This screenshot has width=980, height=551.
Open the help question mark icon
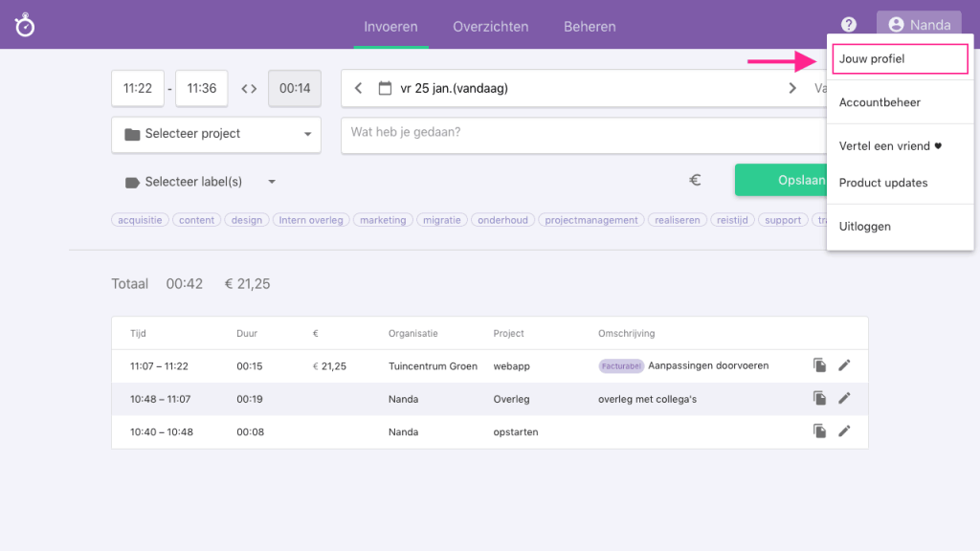tap(849, 26)
